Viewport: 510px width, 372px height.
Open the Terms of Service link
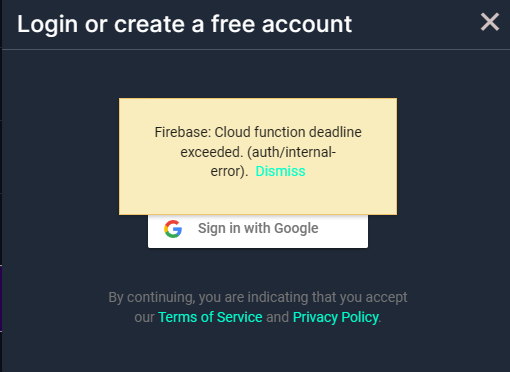[210, 317]
